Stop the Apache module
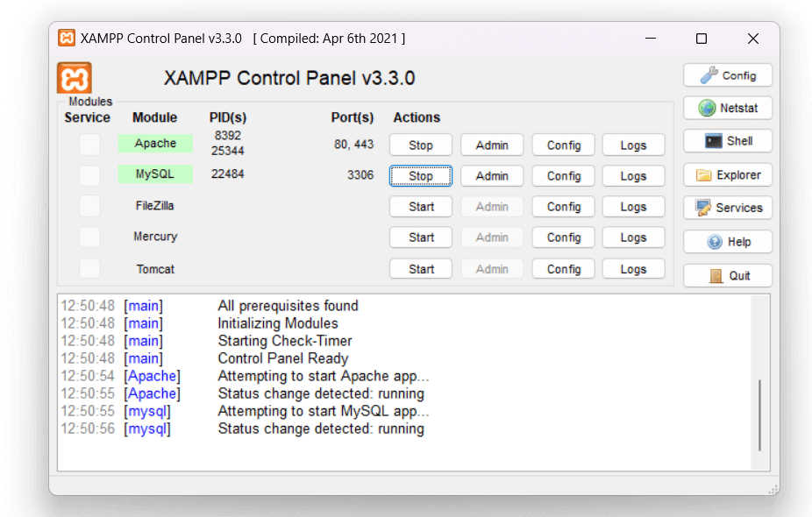 tap(421, 145)
